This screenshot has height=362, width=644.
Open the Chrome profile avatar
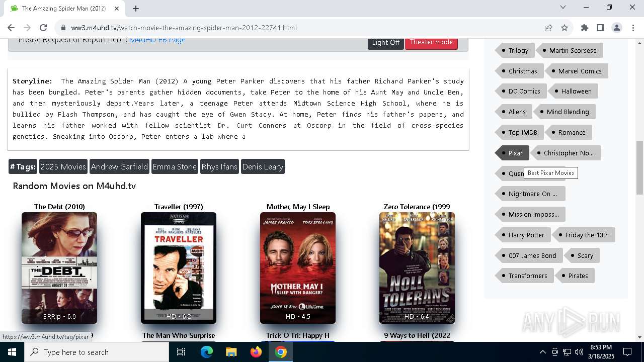coord(617,28)
